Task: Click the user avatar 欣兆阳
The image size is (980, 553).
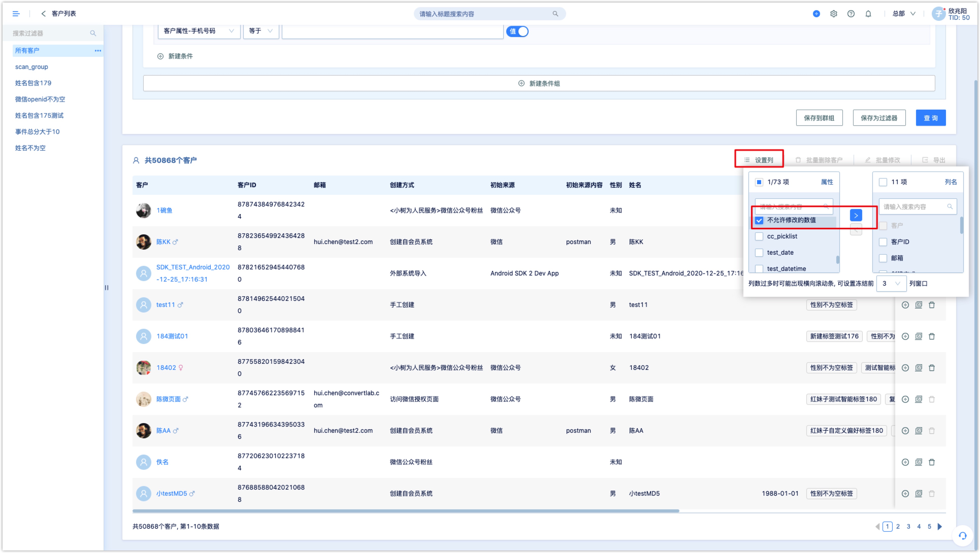Action: pyautogui.click(x=938, y=14)
